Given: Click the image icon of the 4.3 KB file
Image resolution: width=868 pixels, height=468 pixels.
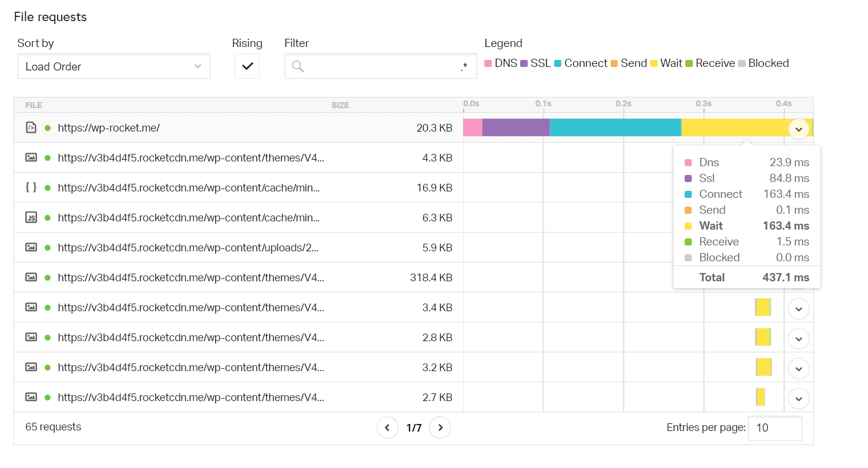Looking at the screenshot, I should click(31, 157).
